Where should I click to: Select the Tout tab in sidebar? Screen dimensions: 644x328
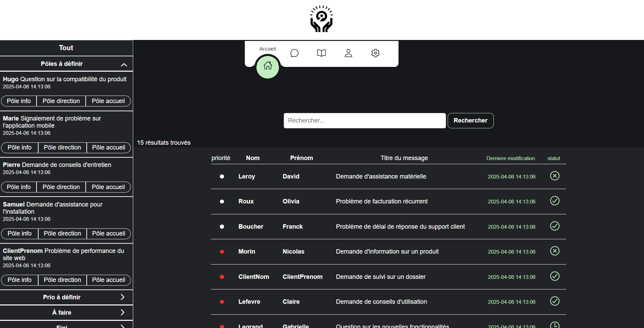coord(66,48)
